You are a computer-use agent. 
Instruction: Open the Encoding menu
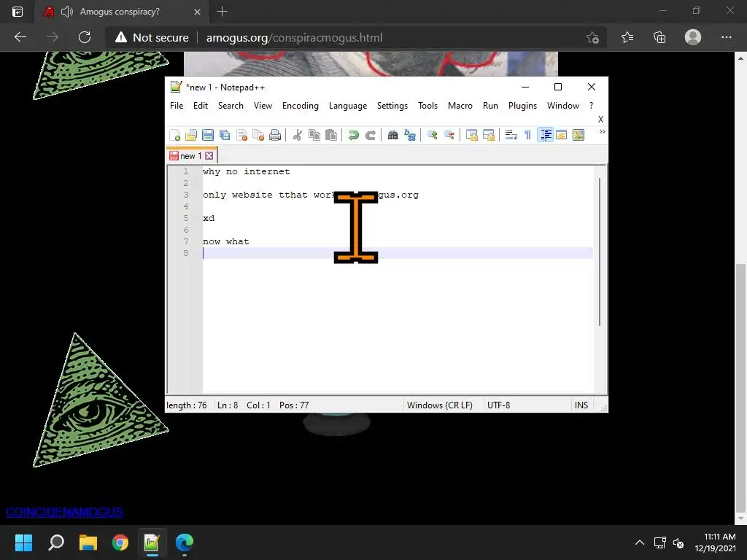pyautogui.click(x=300, y=106)
